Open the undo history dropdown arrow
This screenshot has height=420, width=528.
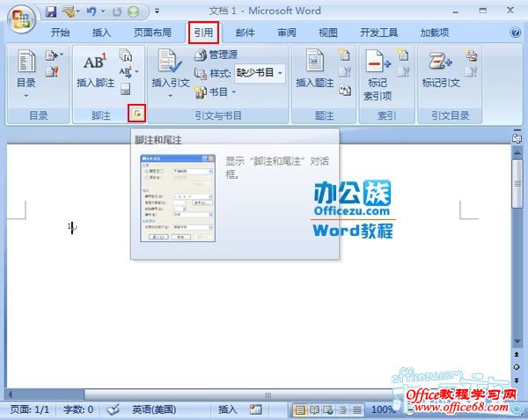pyautogui.click(x=103, y=11)
